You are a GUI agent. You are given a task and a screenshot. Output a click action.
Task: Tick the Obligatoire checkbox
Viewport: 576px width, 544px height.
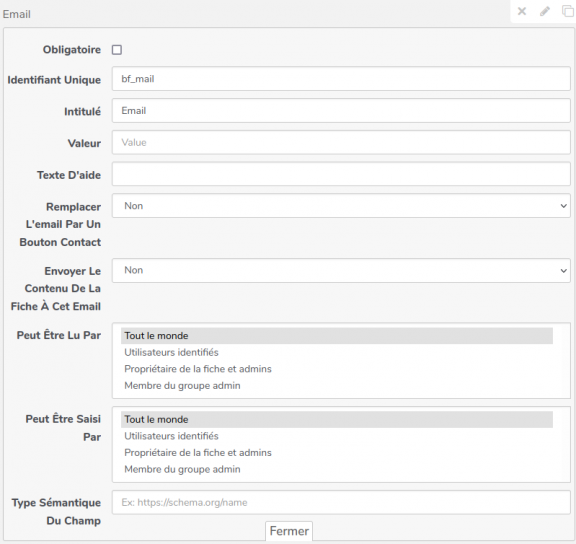click(117, 50)
